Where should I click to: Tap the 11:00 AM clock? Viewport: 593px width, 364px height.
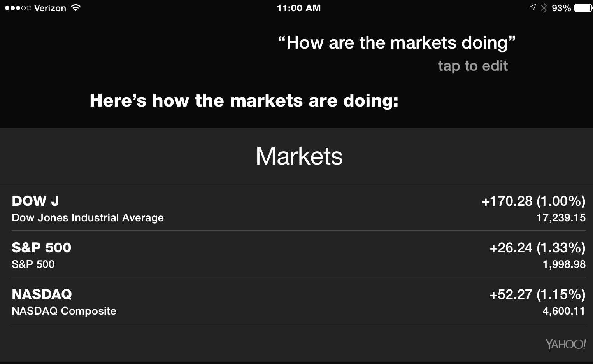(x=298, y=8)
